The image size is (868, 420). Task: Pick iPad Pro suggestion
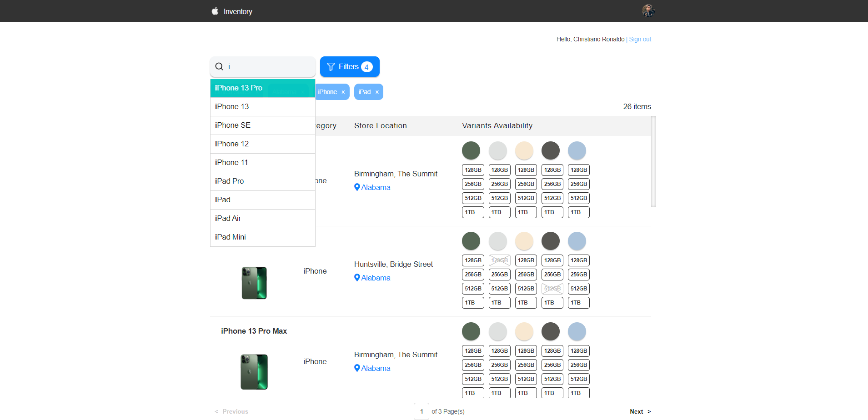pos(263,181)
